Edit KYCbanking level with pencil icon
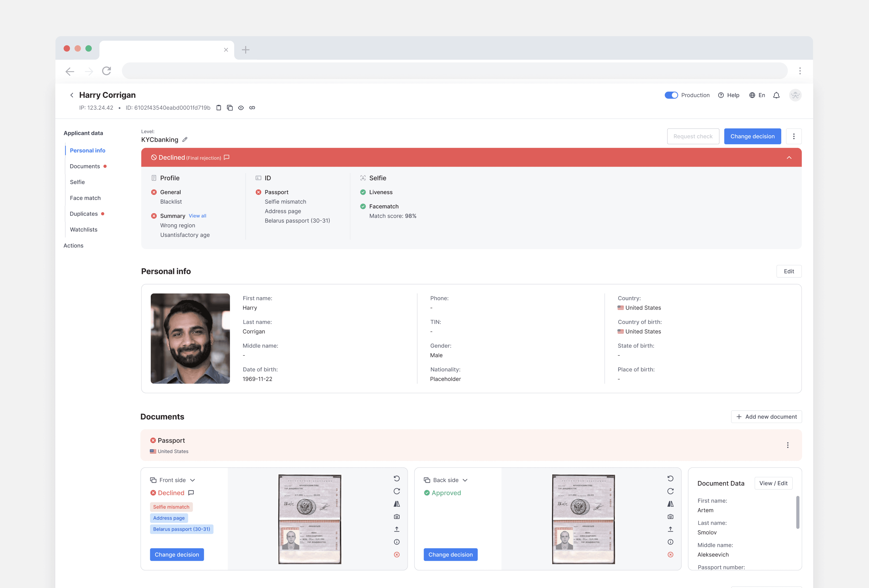The height and width of the screenshot is (588, 869). [185, 139]
